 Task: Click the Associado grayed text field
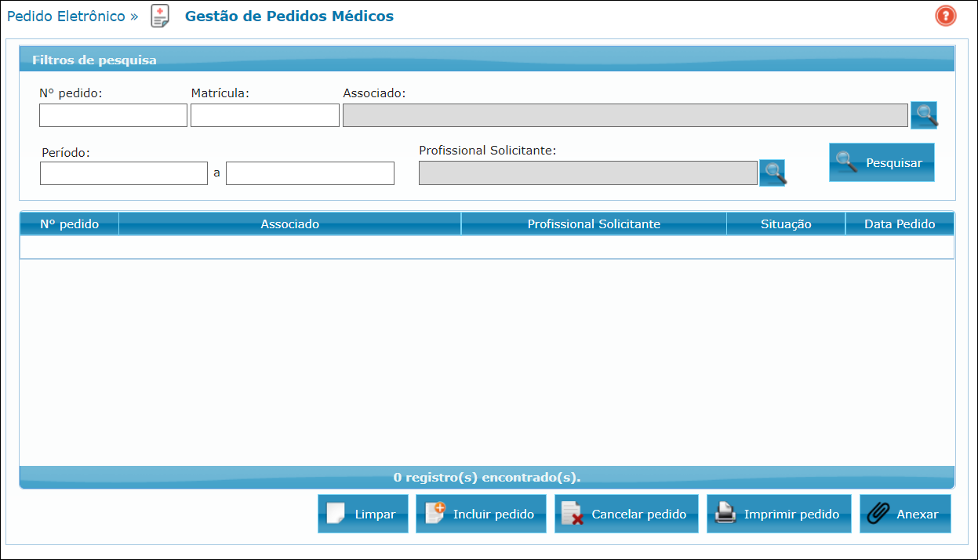pyautogui.click(x=625, y=115)
